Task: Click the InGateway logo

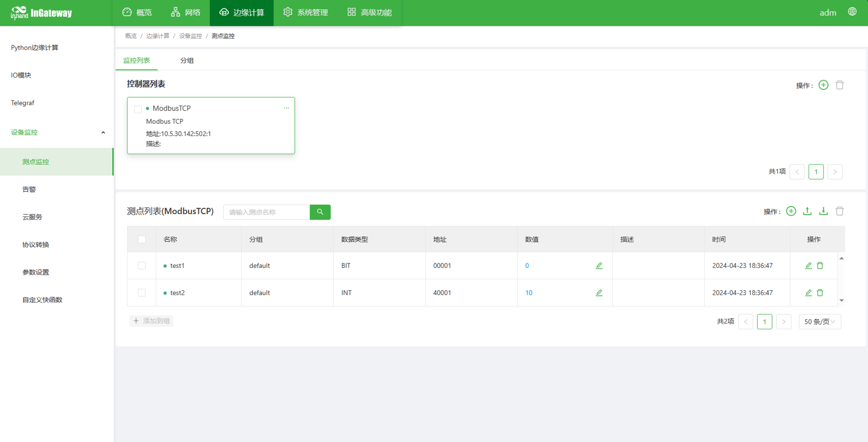Action: tap(42, 13)
